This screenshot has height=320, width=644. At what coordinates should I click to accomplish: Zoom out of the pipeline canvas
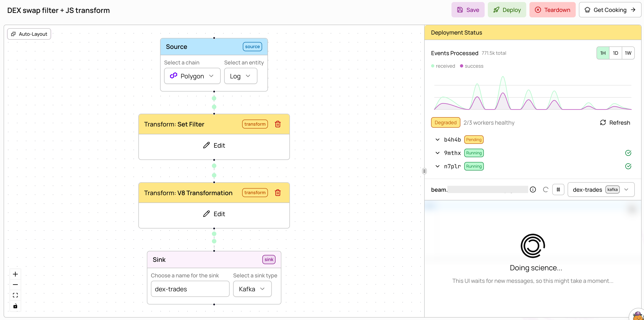(x=15, y=284)
